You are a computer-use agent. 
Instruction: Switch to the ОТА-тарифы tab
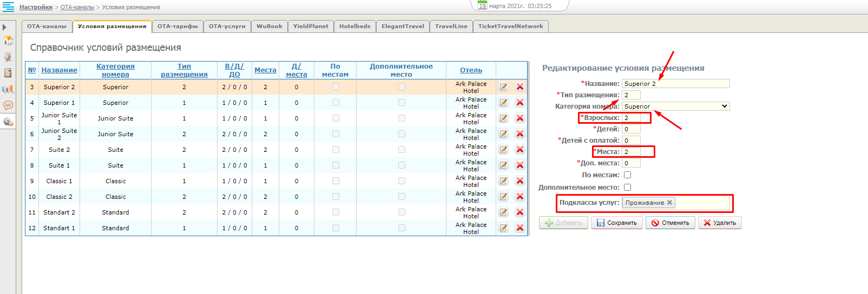point(177,26)
